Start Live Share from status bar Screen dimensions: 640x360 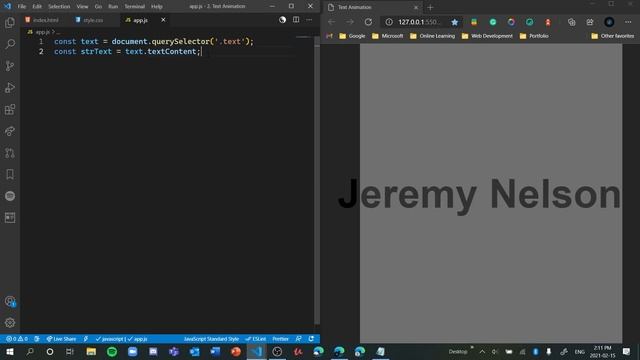coord(61,339)
